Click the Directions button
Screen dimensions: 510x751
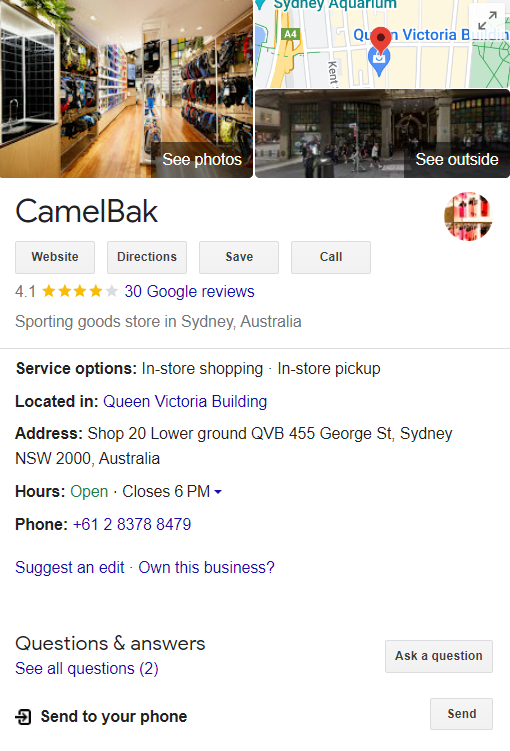coord(147,257)
